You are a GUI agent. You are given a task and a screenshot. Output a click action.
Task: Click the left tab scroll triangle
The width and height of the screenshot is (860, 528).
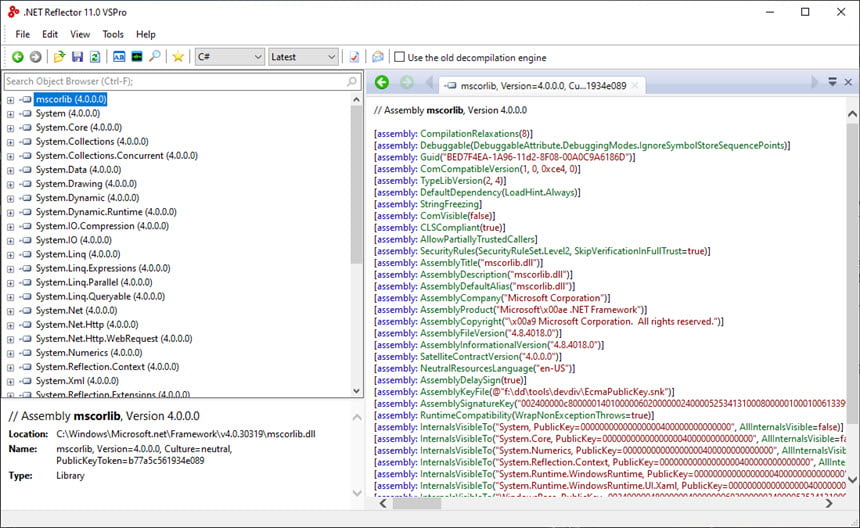429,82
